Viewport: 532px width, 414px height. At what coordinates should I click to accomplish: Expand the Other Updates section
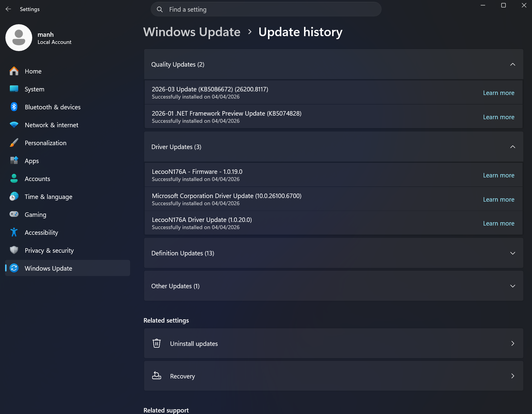pyautogui.click(x=513, y=286)
